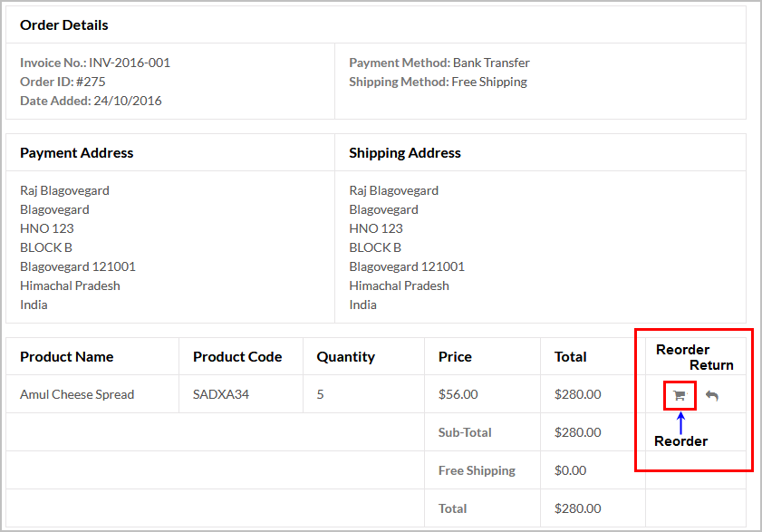
Task: Click the Order Details heading
Action: point(64,24)
